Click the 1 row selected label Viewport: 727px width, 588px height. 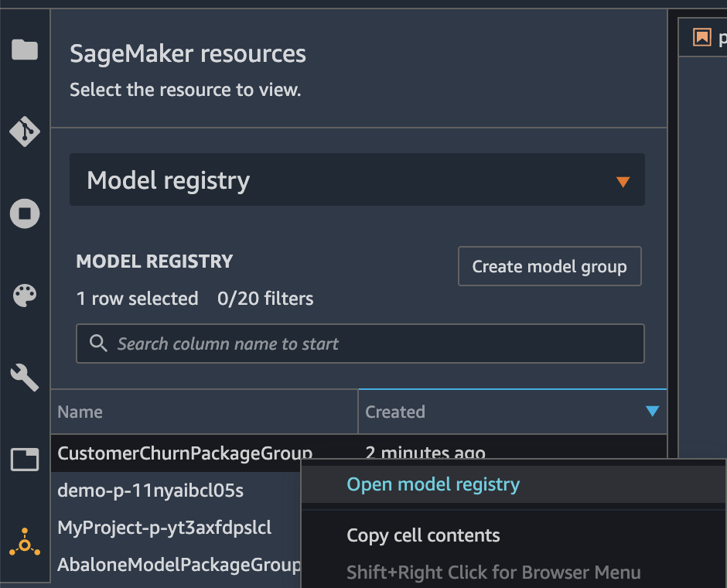(137, 299)
